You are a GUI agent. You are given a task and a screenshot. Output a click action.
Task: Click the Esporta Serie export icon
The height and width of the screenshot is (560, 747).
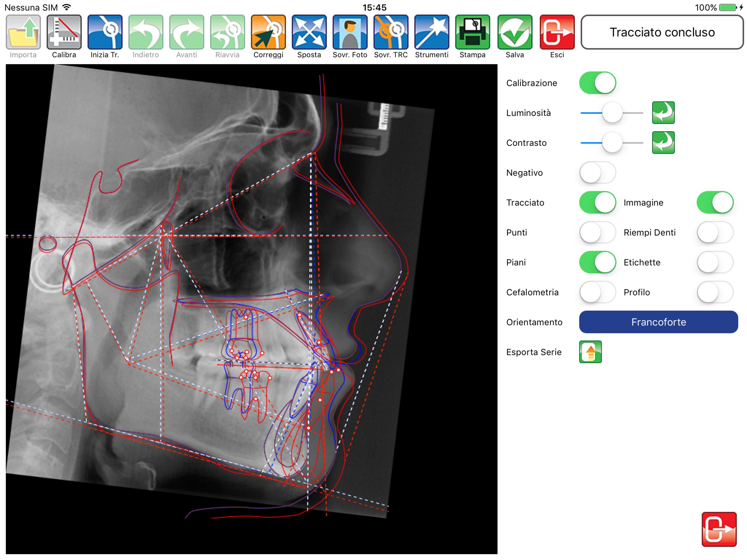[590, 352]
